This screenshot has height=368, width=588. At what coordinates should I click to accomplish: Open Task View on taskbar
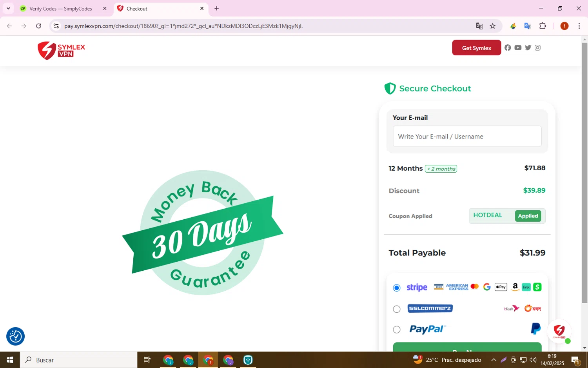147,360
